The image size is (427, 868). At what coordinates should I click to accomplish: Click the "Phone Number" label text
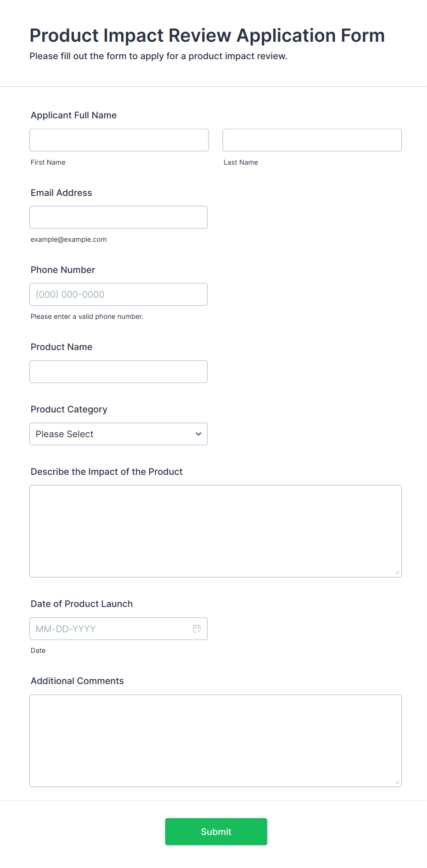63,270
